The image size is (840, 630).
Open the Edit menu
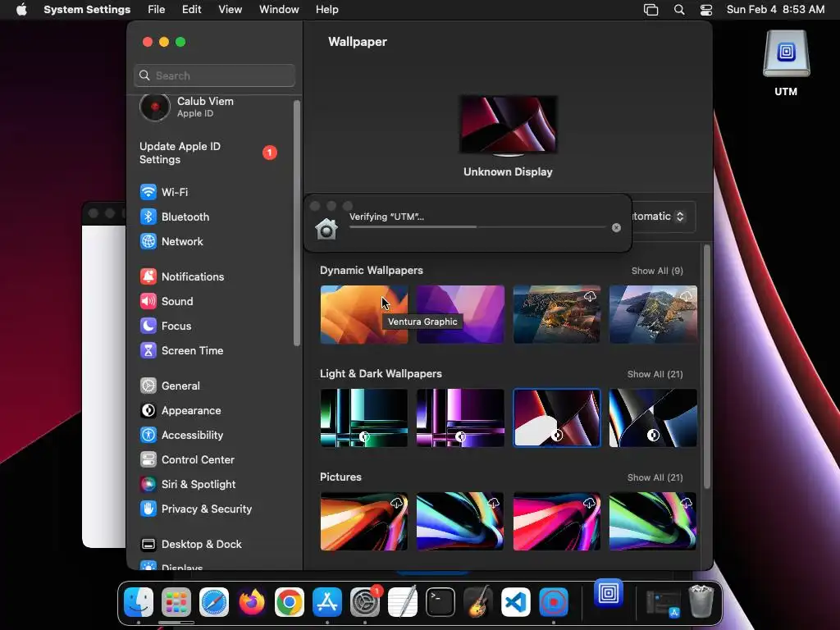click(191, 10)
